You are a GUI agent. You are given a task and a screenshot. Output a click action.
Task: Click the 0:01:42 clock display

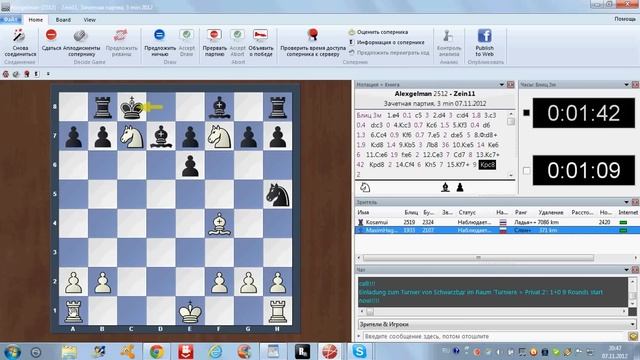(x=584, y=113)
